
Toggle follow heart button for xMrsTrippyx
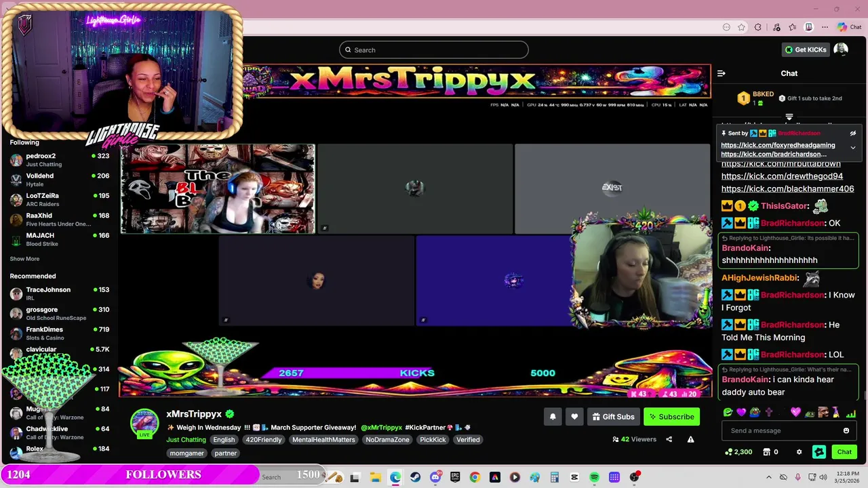574,417
